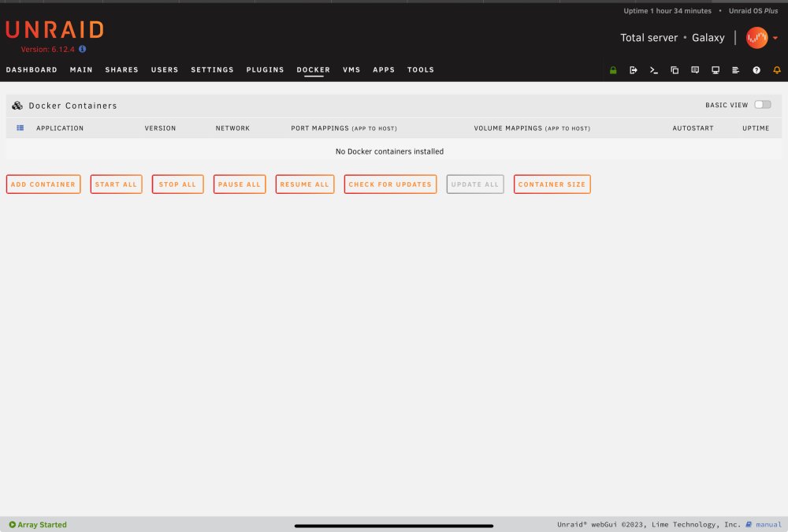
Task: Click the UNRAID logo
Action: [x=55, y=30]
